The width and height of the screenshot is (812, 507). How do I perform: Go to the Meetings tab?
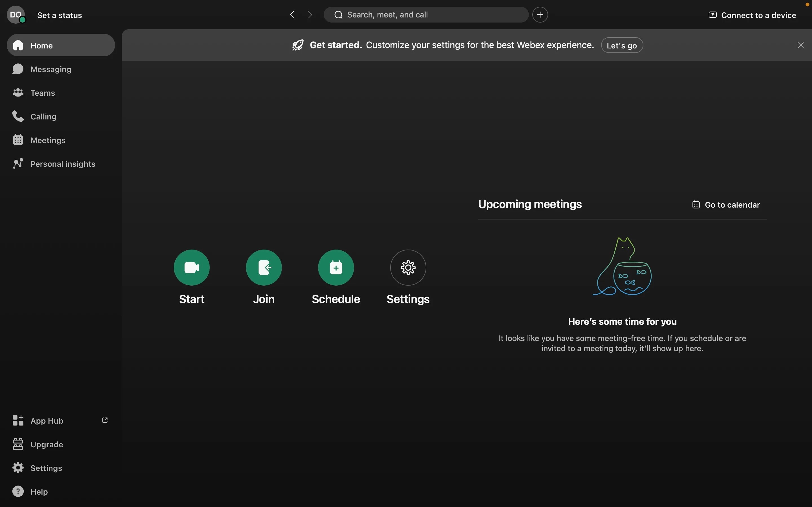pos(48,140)
